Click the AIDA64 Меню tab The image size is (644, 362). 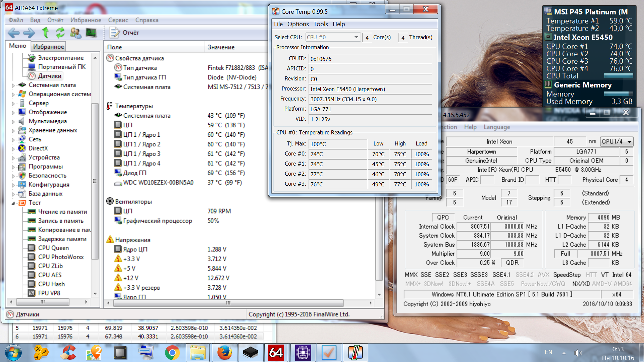click(18, 45)
